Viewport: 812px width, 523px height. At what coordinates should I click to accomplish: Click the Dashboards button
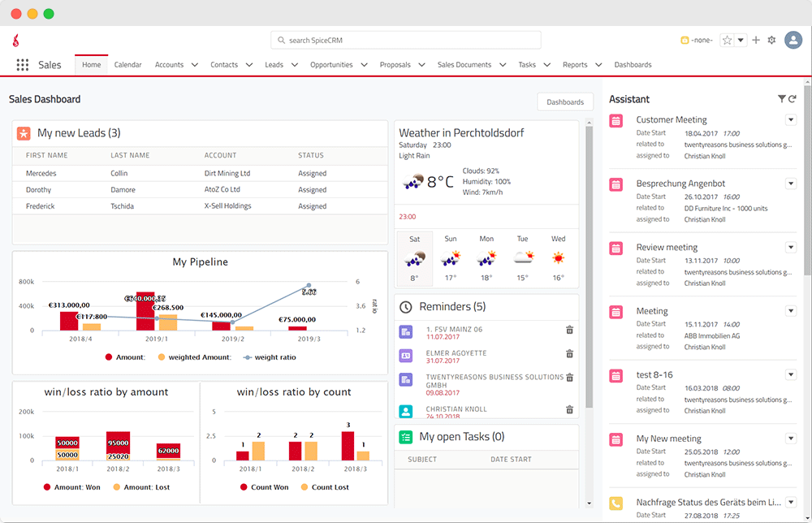(565, 102)
